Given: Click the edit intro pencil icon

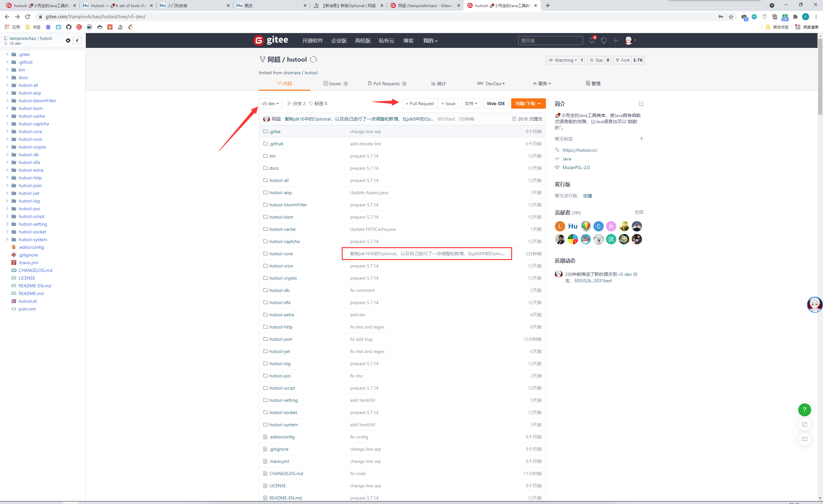Looking at the screenshot, I should coord(641,104).
